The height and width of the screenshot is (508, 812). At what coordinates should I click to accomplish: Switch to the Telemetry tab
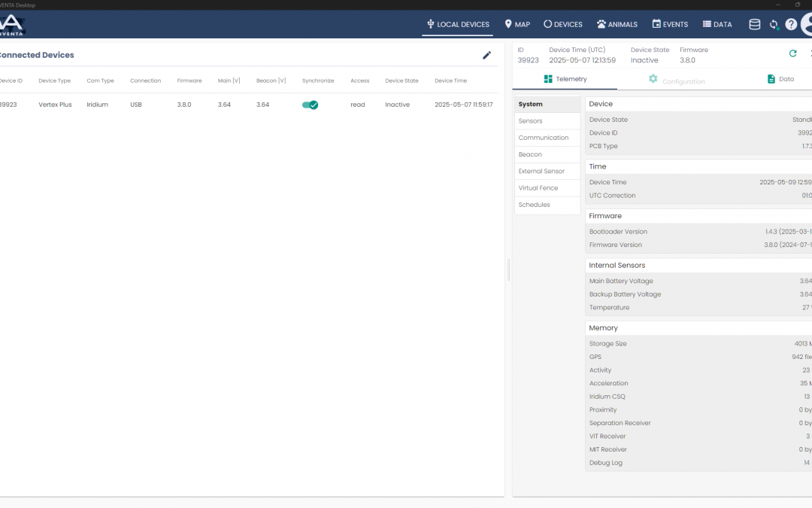565,79
